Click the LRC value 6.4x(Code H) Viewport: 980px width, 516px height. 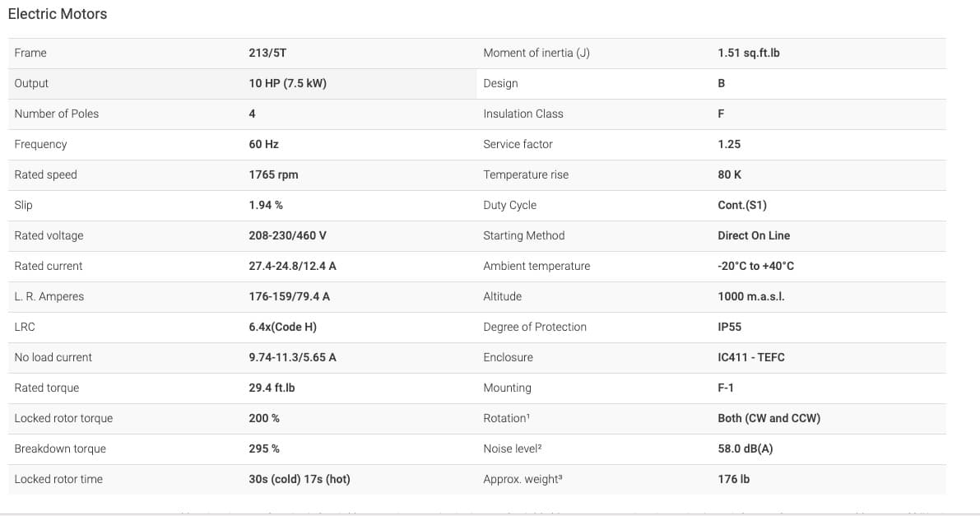pos(282,327)
